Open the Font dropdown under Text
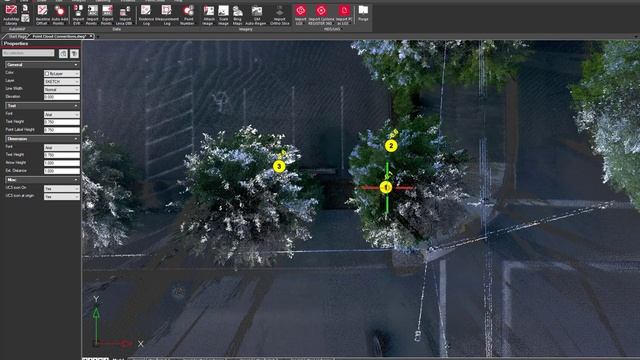Image resolution: width=640 pixels, height=360 pixels. (62, 115)
